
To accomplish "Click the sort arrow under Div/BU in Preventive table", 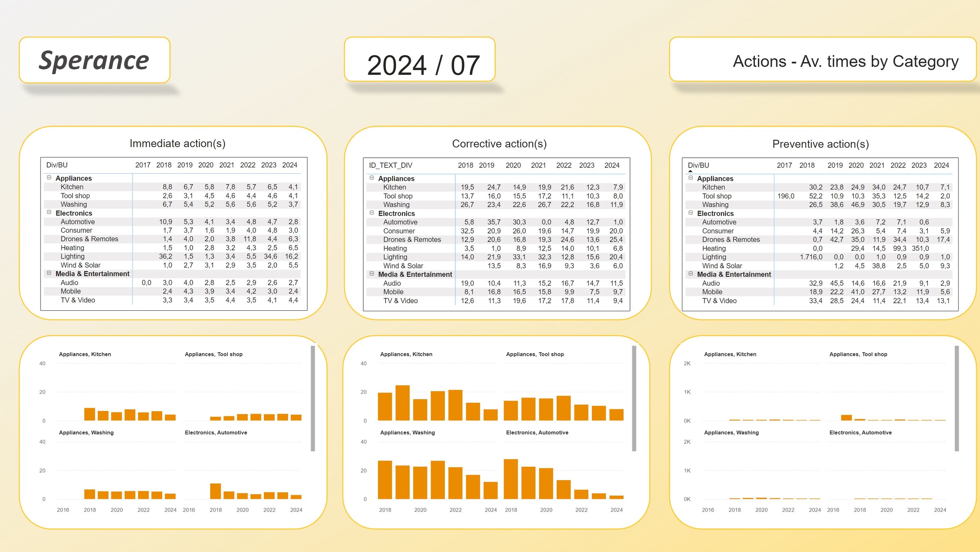I will (690, 171).
